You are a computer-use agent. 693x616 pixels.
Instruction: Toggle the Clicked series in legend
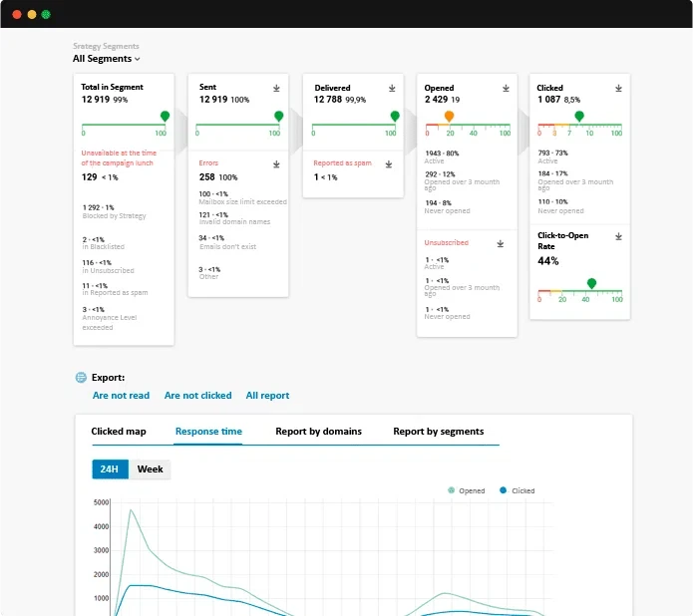pos(519,490)
